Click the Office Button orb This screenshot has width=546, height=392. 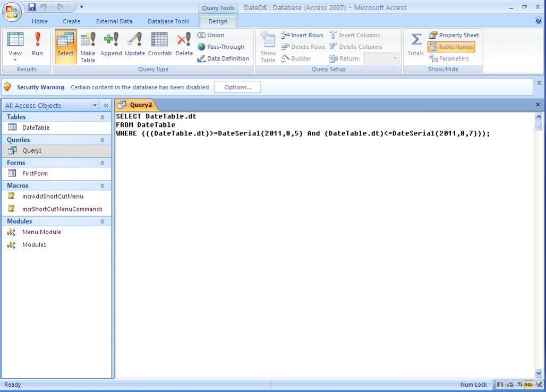click(12, 12)
